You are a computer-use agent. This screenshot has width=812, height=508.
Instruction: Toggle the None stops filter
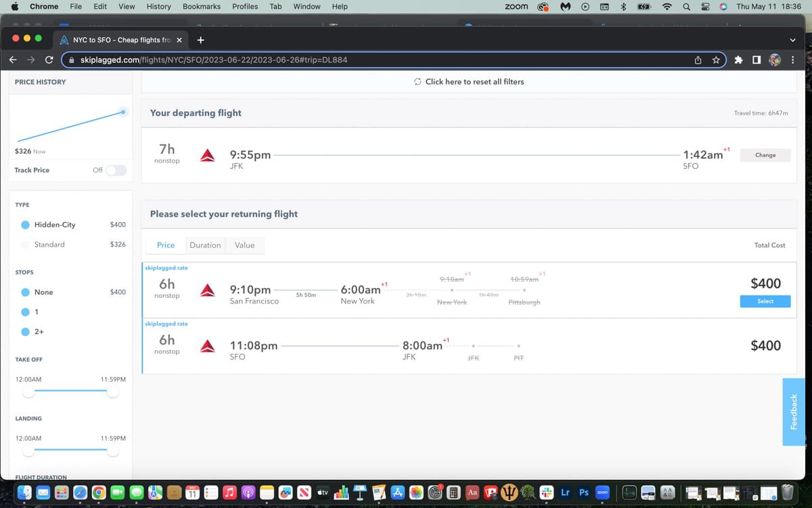pos(25,293)
